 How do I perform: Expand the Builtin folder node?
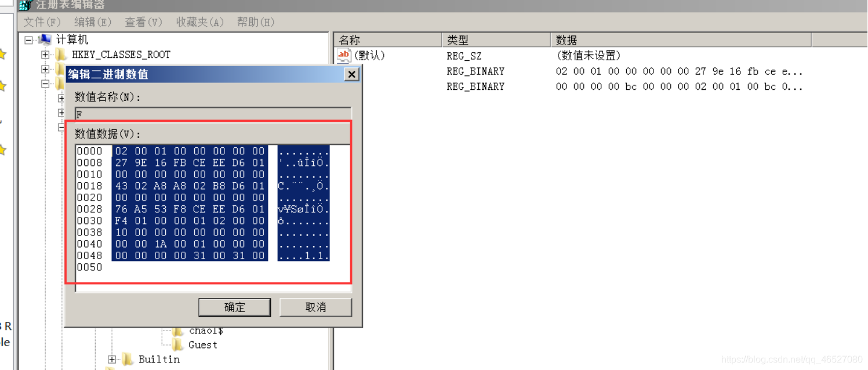coord(112,360)
